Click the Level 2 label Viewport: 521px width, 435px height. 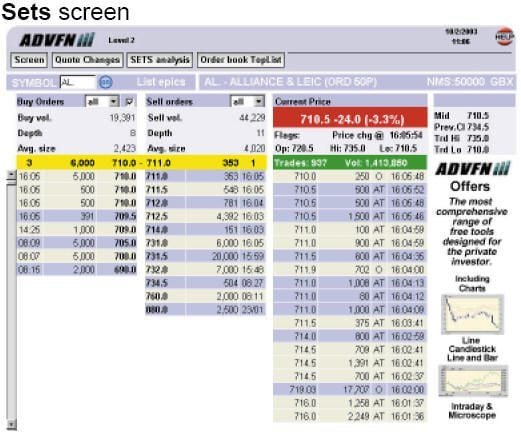coord(121,40)
